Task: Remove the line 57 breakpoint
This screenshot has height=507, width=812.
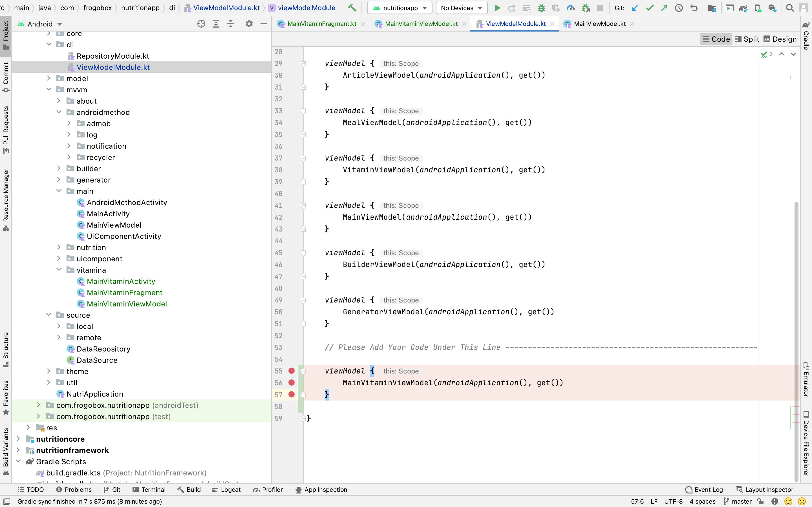Action: click(x=291, y=394)
